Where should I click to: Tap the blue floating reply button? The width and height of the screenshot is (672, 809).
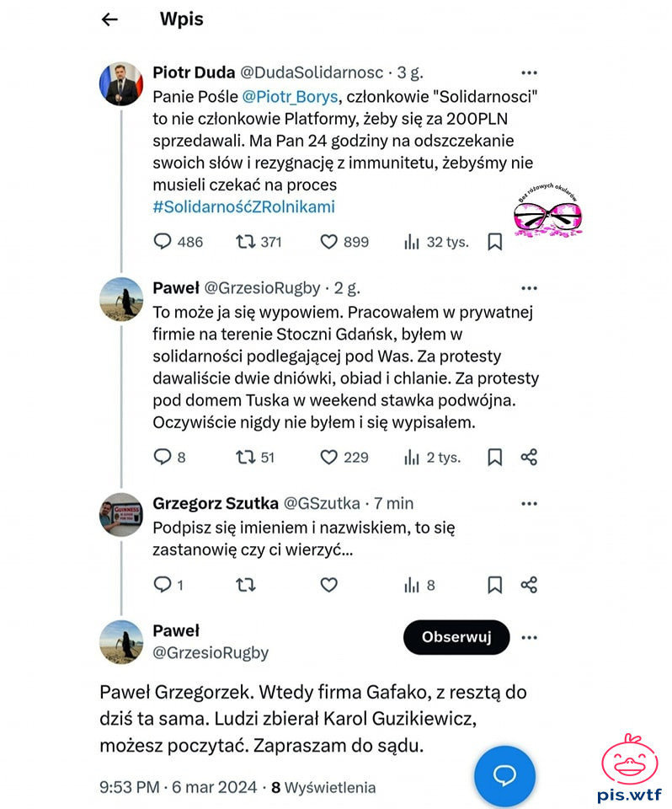[504, 775]
